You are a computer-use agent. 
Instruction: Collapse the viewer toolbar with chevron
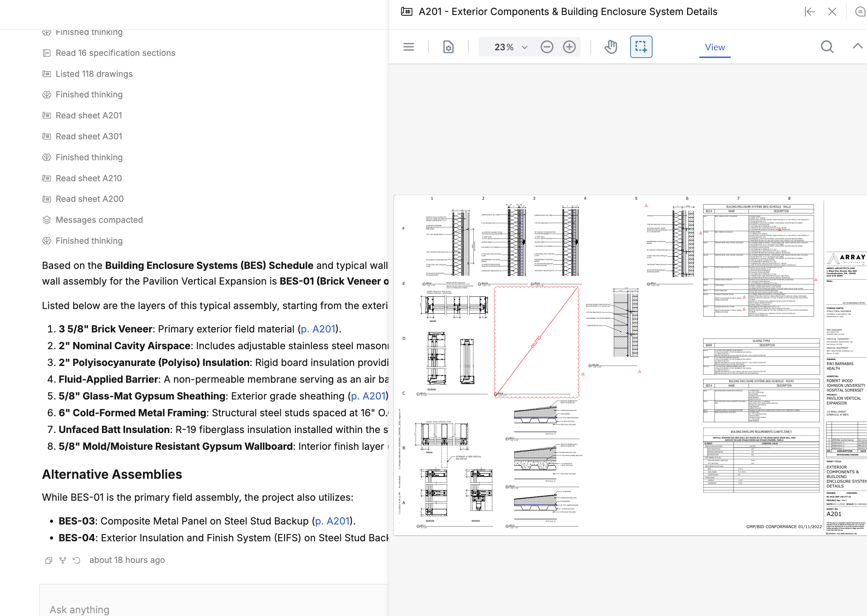coord(857,46)
